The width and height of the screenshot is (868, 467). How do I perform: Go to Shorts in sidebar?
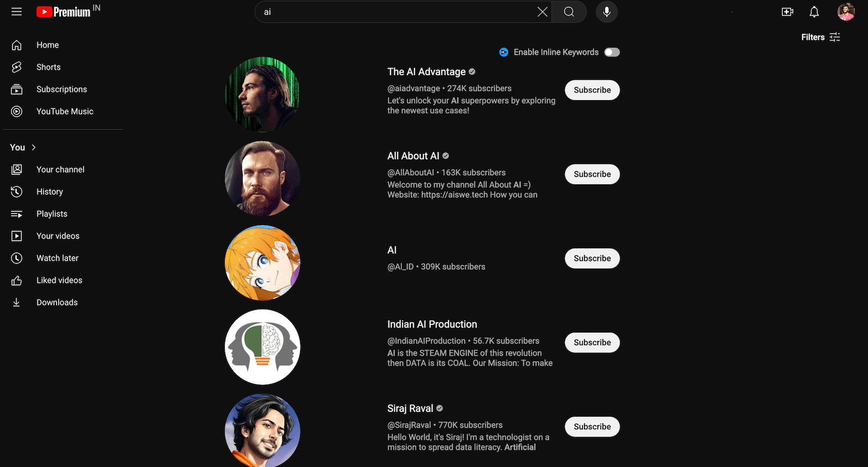tap(48, 67)
